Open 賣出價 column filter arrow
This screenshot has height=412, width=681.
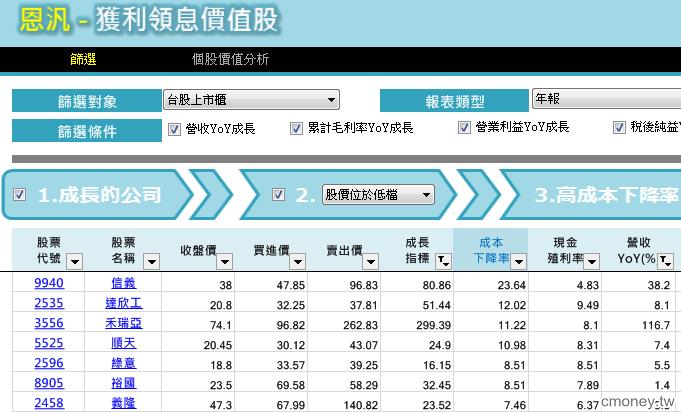click(x=370, y=261)
